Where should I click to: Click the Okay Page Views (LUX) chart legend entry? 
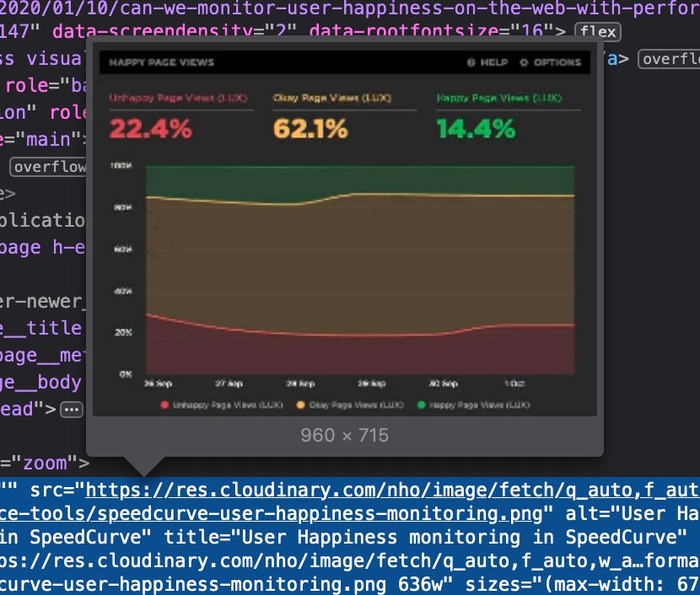(350, 405)
